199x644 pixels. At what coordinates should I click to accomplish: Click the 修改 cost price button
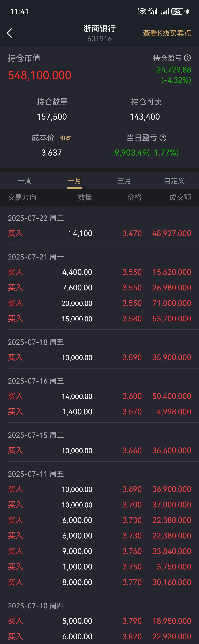(65, 138)
